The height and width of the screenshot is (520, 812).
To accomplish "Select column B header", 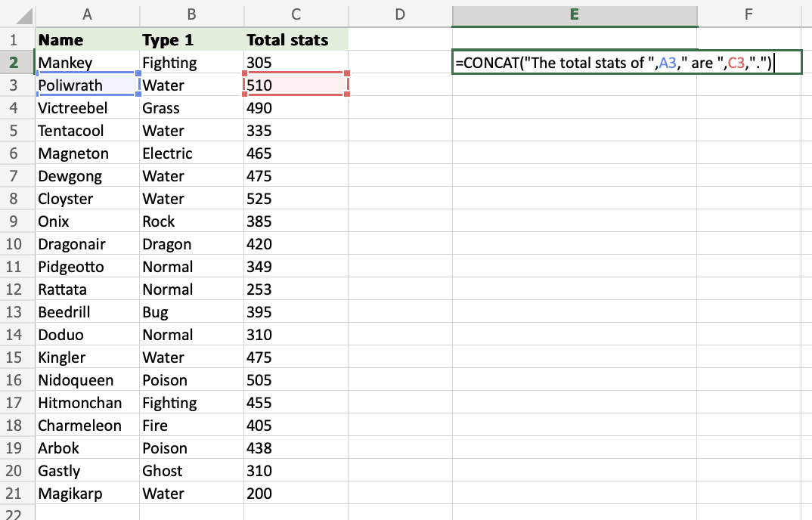I will 191,14.
